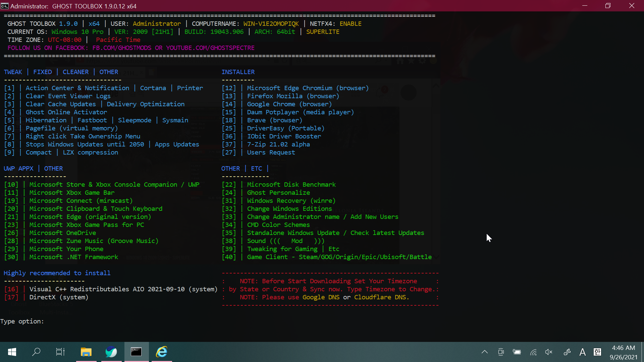Open the pen workspace tray icon
The width and height of the screenshot is (644, 362).
click(567, 352)
